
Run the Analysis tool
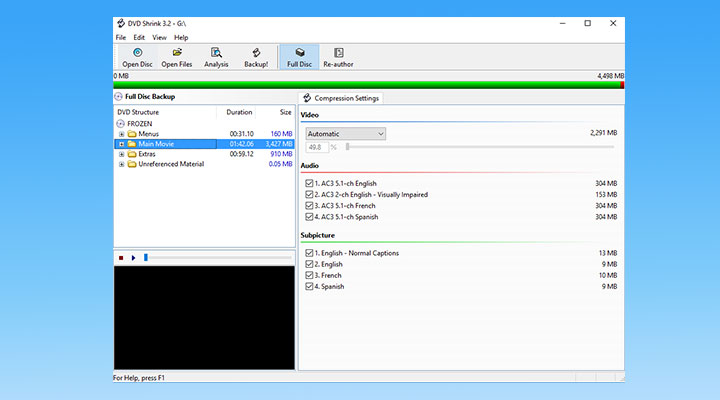(x=216, y=57)
